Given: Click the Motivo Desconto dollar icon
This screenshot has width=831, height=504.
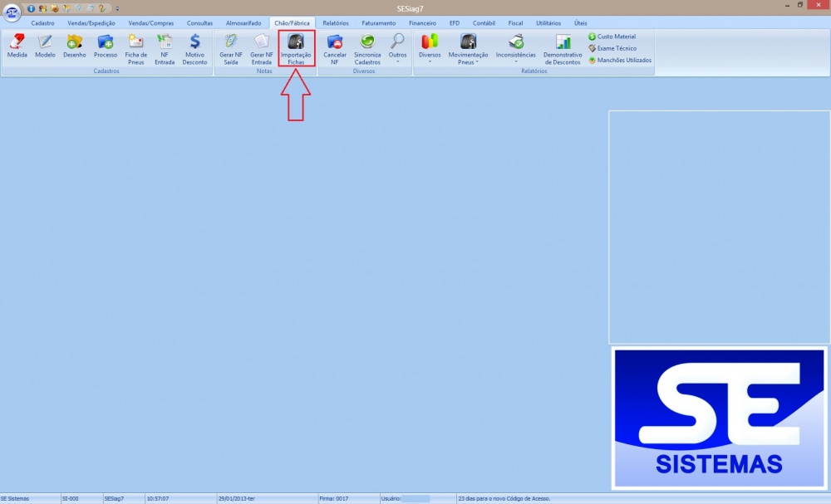Looking at the screenshot, I should pos(194,49).
